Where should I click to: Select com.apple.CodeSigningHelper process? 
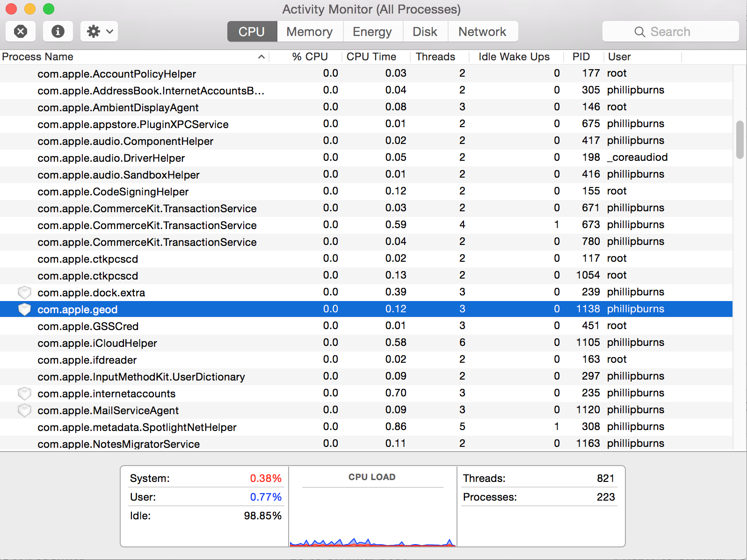(366, 192)
